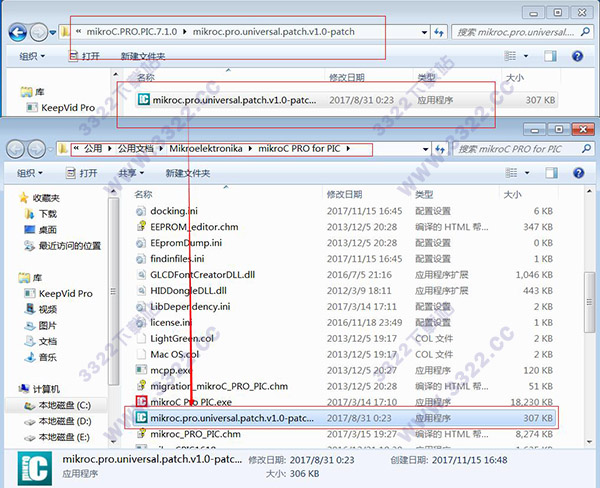
Task: Sort by 名称 column in lower window
Action: pyautogui.click(x=143, y=194)
